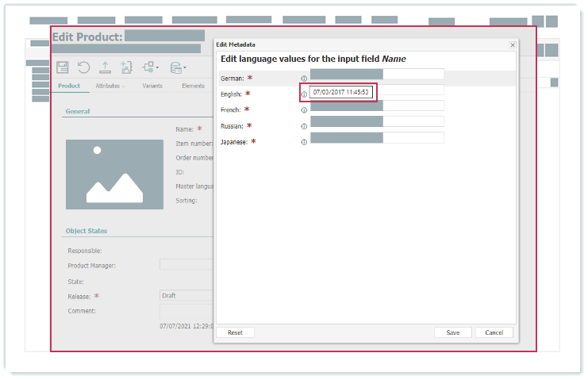Click the info icon beside Russian field
This screenshot has width=588, height=380.
(304, 126)
